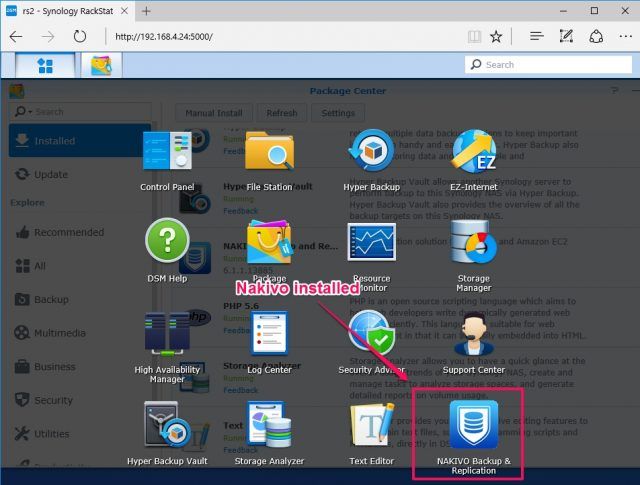Viewport: 640px width, 485px height.
Task: Launch Hyper Backup Vault
Action: pos(167,425)
